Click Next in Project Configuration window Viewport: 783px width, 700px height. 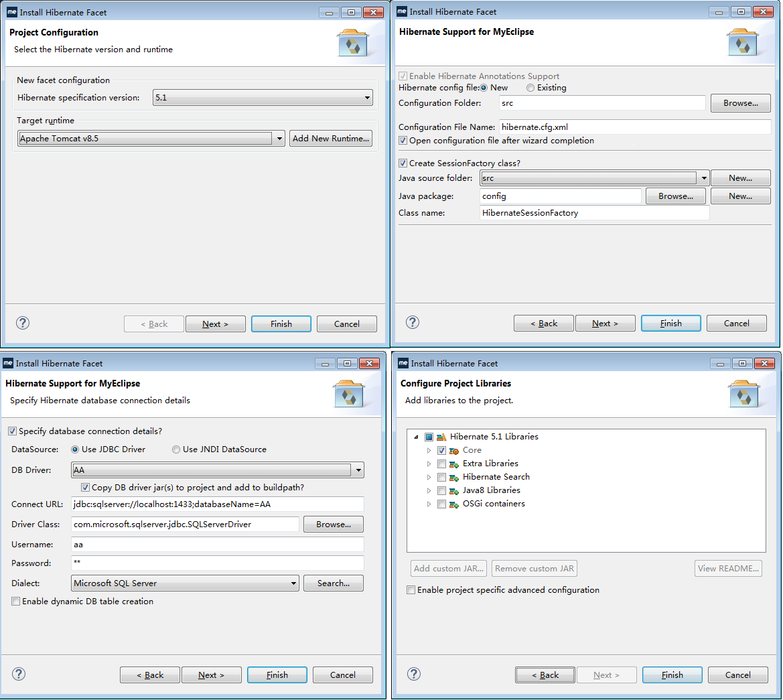tap(215, 324)
